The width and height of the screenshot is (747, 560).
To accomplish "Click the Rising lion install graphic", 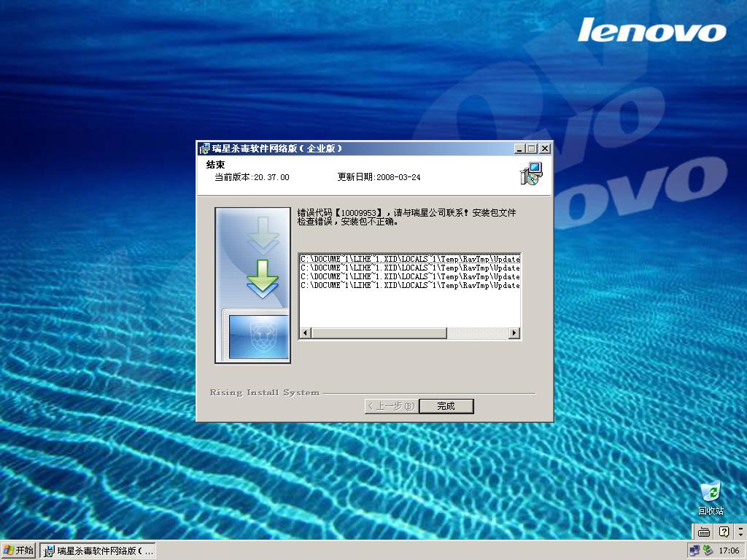I will pyautogui.click(x=252, y=285).
